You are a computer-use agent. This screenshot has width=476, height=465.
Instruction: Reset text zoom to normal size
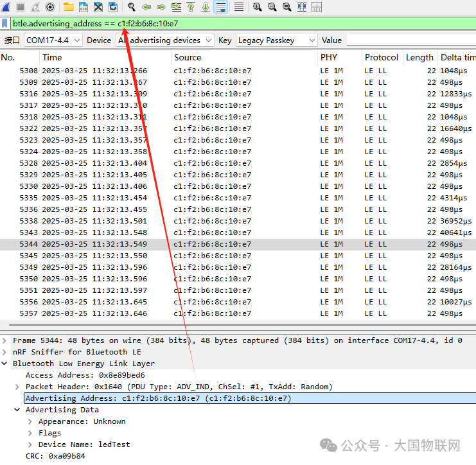click(x=287, y=6)
